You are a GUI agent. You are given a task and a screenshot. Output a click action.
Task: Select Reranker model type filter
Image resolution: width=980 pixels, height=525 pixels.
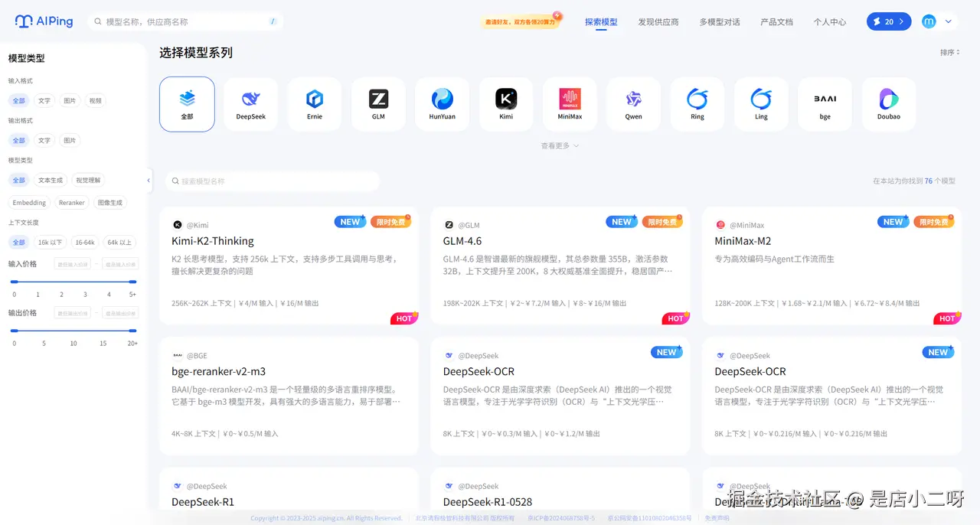tap(72, 203)
